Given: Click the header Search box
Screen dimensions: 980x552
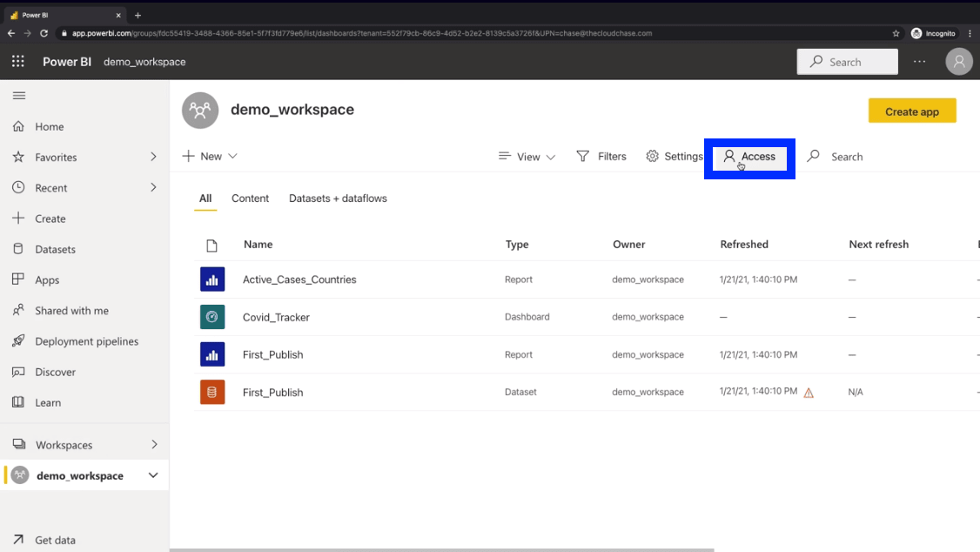Looking at the screenshot, I should click(x=847, y=62).
